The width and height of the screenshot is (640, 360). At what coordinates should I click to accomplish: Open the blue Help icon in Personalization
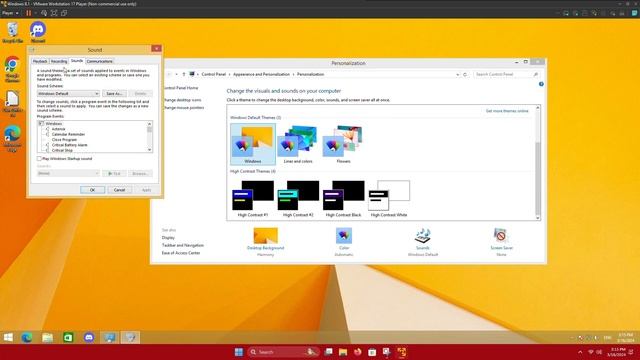[x=541, y=84]
